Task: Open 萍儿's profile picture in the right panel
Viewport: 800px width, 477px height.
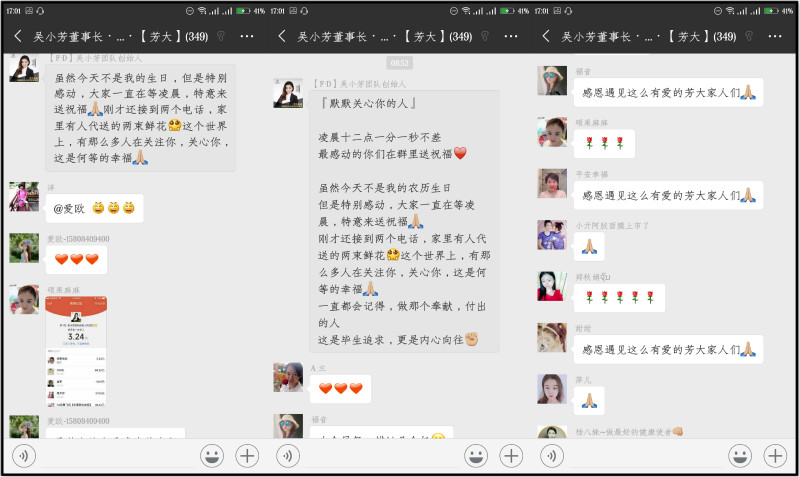Action: 552,388
